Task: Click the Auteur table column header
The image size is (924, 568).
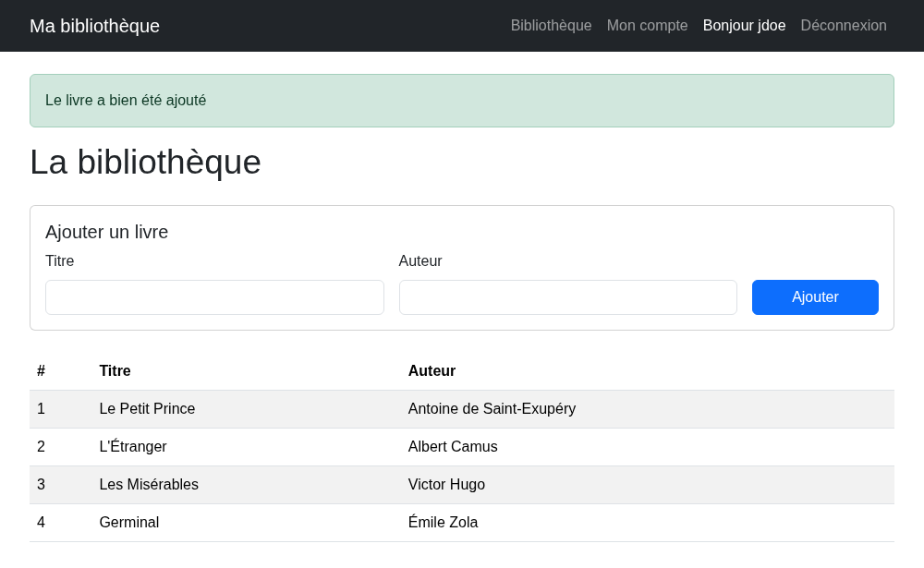Action: pyautogui.click(x=648, y=370)
